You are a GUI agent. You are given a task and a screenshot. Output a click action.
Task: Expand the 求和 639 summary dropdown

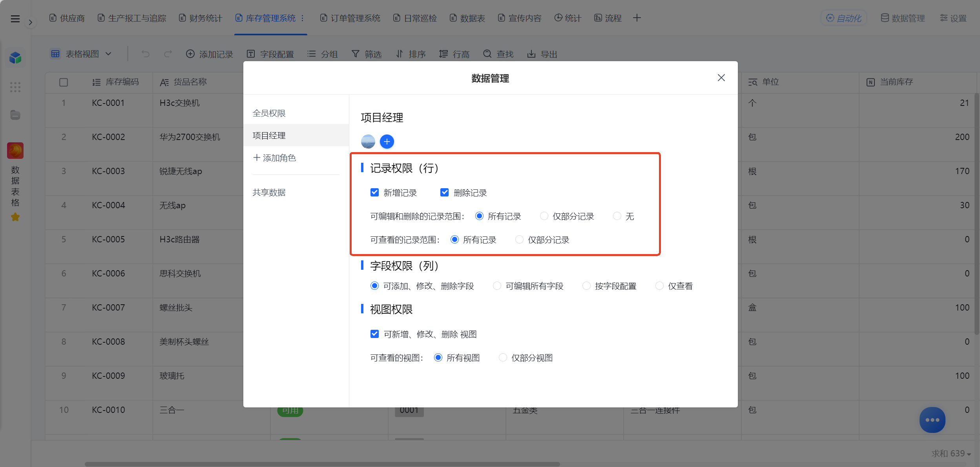pyautogui.click(x=951, y=454)
